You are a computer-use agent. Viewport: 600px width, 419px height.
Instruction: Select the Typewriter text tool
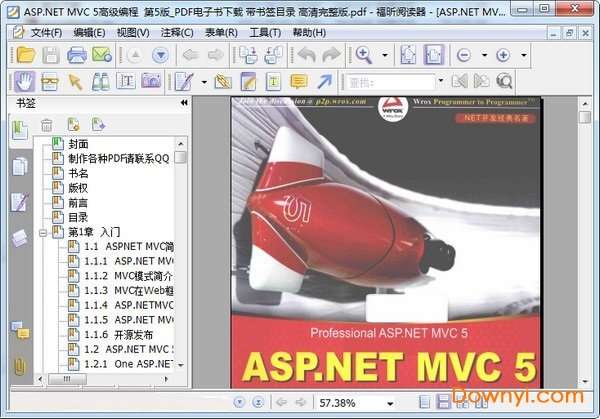tap(126, 81)
